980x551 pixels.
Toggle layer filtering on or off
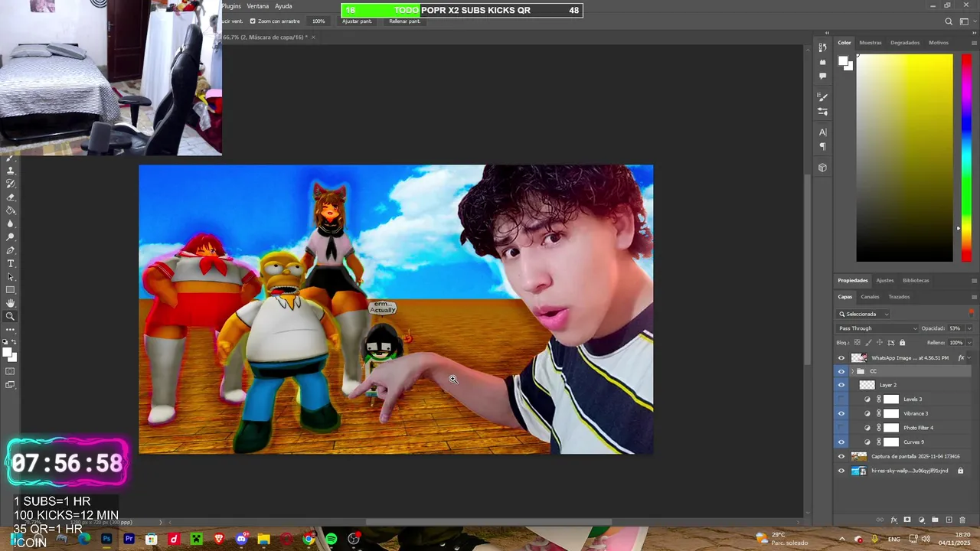tap(971, 314)
